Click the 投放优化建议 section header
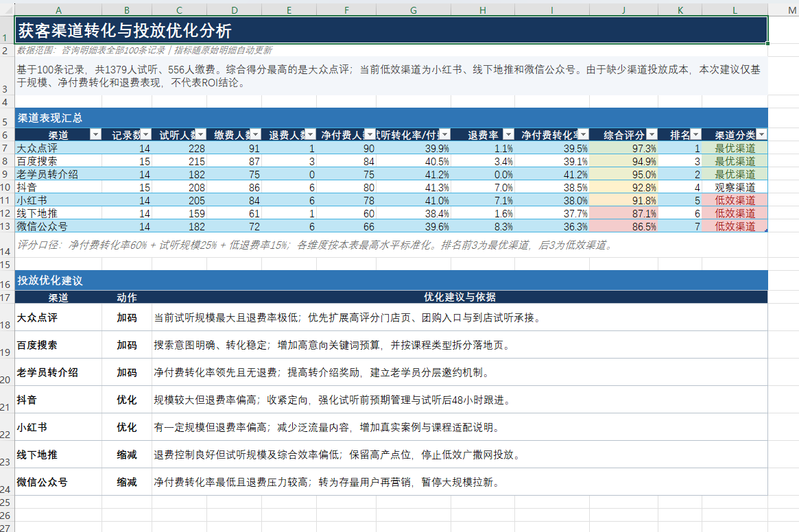 392,280
